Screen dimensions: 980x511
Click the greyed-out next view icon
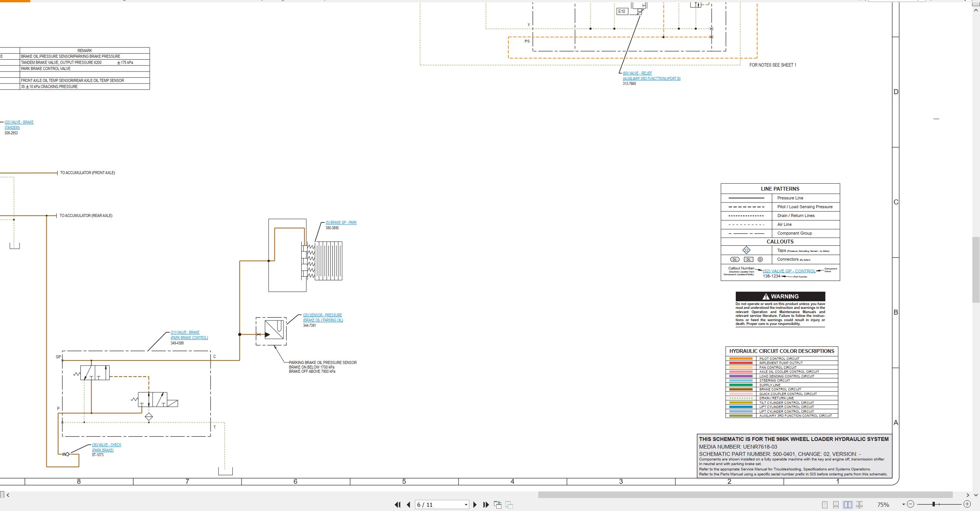(x=509, y=505)
